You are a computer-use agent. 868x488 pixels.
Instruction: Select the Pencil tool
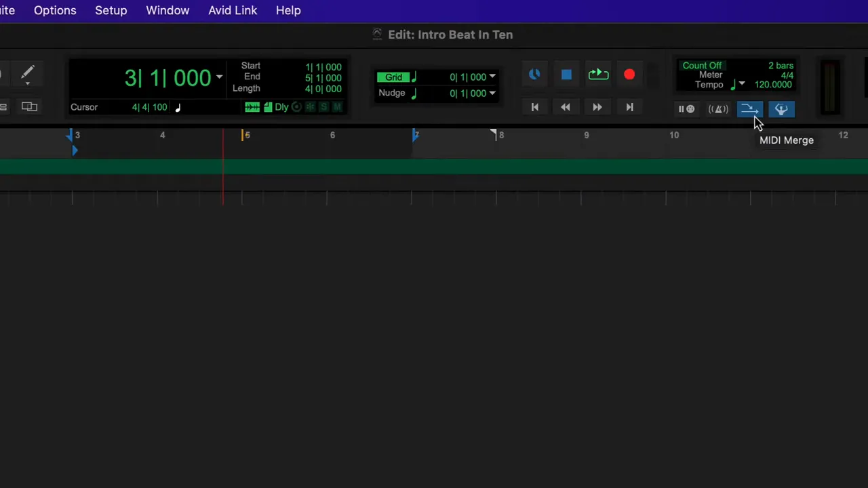tap(27, 73)
